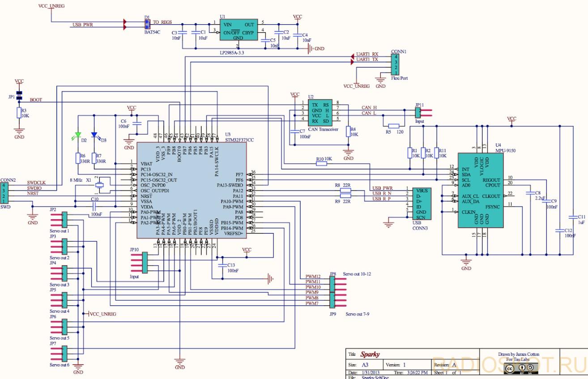Image resolution: width=588 pixels, height=379 pixels.
Task: Click the Flexi Port connector CONN1
Action: coord(395,65)
